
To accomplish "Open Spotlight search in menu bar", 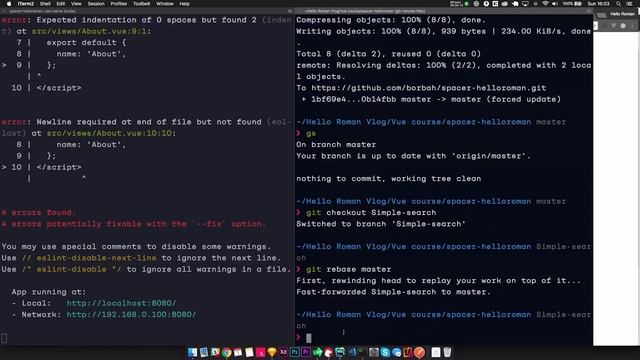I will point(618,4).
